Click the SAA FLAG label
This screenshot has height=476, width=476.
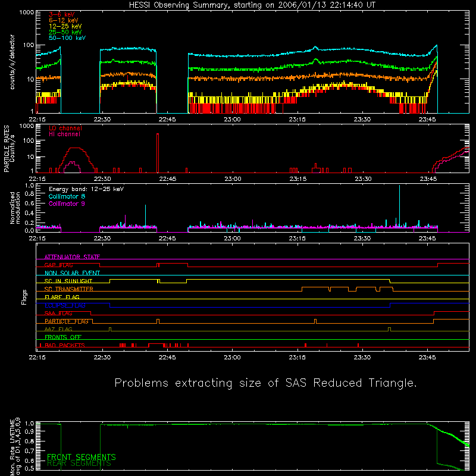58,314
